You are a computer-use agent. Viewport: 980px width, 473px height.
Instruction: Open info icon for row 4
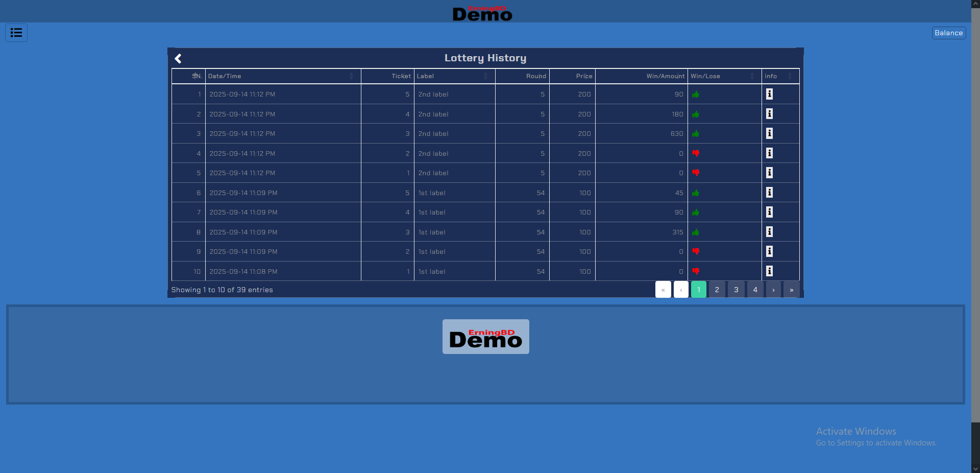[769, 153]
